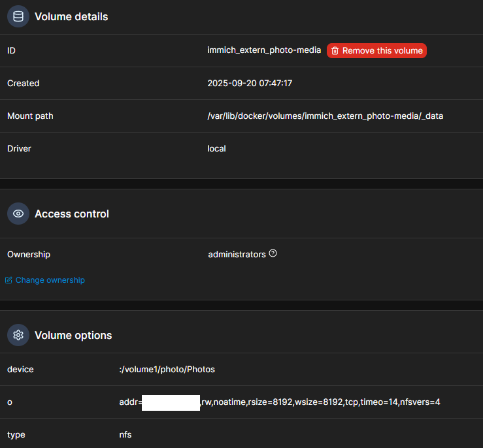The width and height of the screenshot is (483, 448).
Task: Select the volume ID immich_extern_photo-media text
Action: click(x=264, y=51)
